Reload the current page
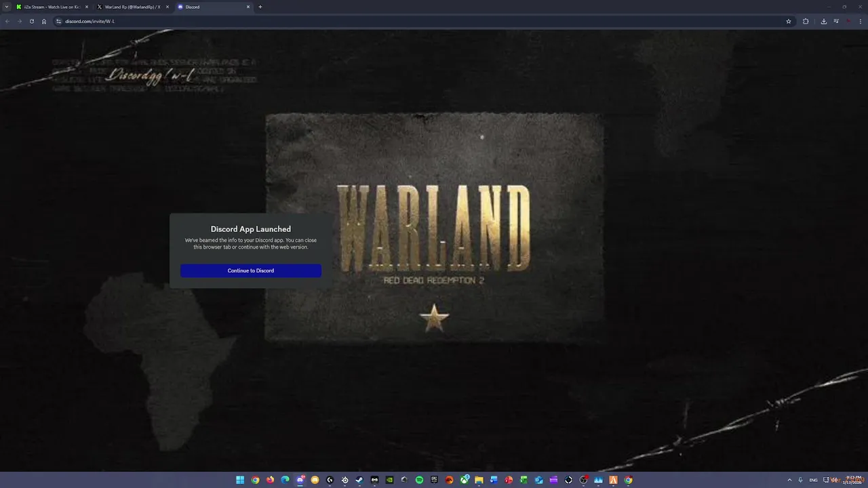This screenshot has height=488, width=868. pos(32,21)
